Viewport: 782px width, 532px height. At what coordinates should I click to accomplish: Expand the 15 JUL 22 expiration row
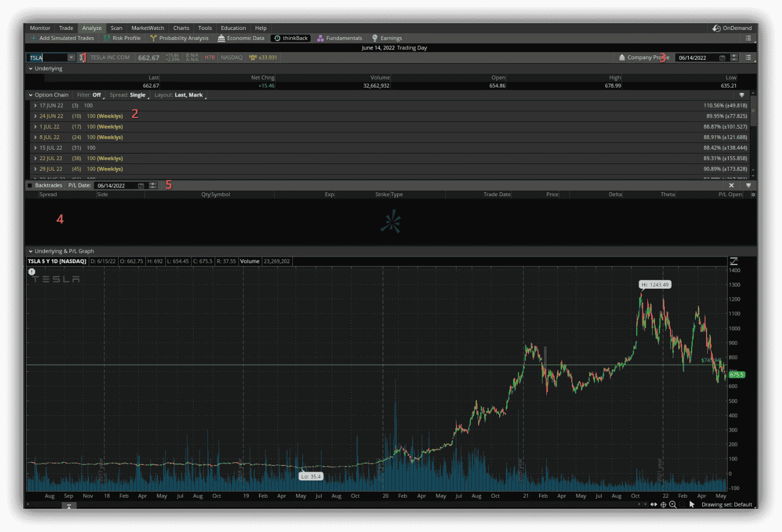(35, 148)
